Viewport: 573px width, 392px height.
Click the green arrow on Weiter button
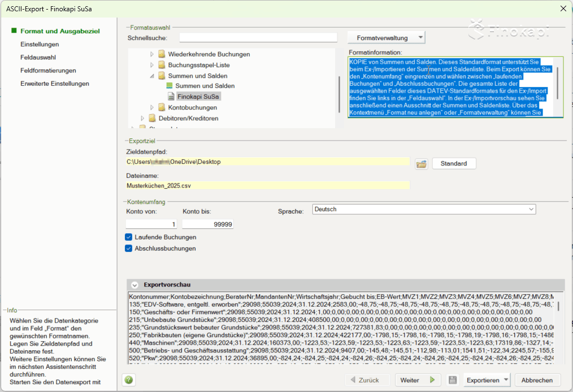click(432, 380)
